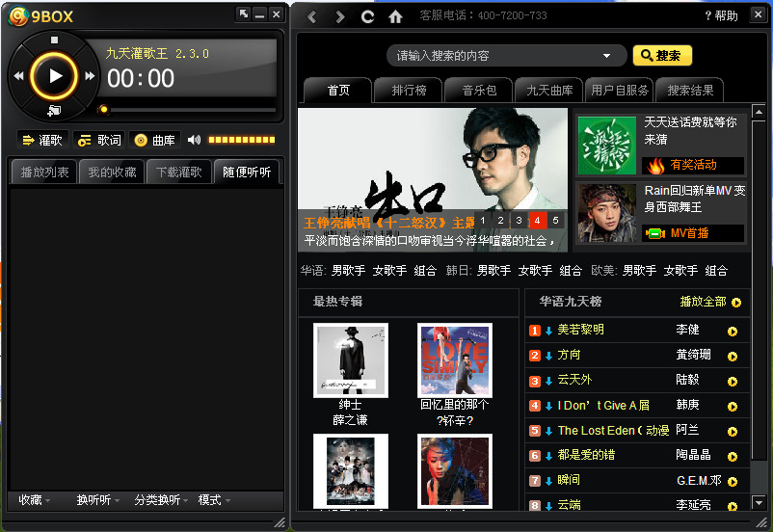
Task: Skip to previous track
Action: (18, 76)
